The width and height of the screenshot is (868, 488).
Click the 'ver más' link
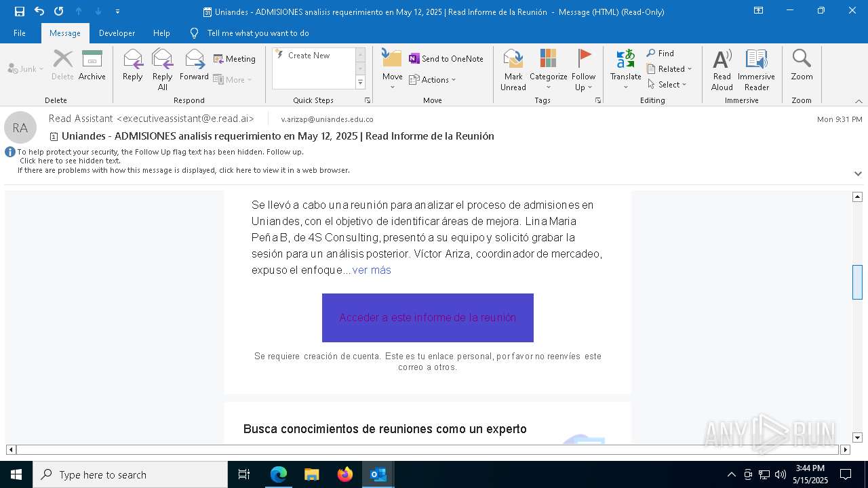pos(372,270)
